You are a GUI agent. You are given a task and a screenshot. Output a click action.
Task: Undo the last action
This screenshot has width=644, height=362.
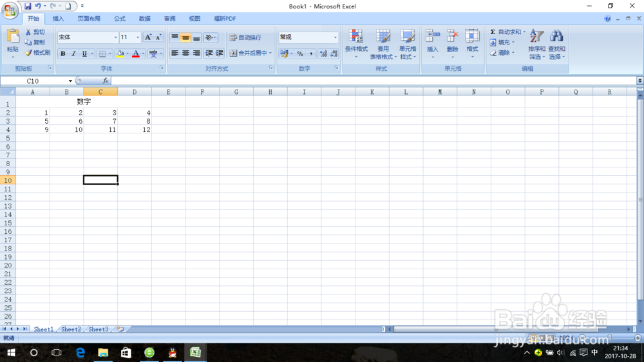point(38,6)
